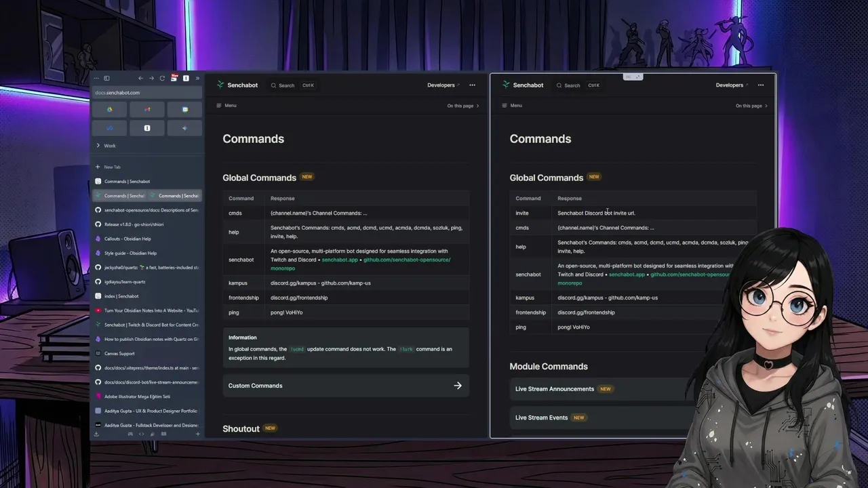Open the Style guide - Obsidian Help tab
The height and width of the screenshot is (488, 868).
(147, 253)
